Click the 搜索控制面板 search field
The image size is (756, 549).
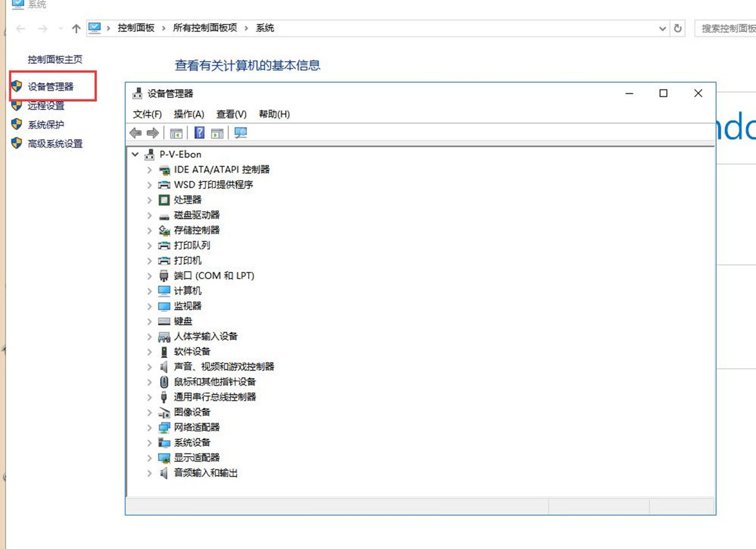point(728,28)
